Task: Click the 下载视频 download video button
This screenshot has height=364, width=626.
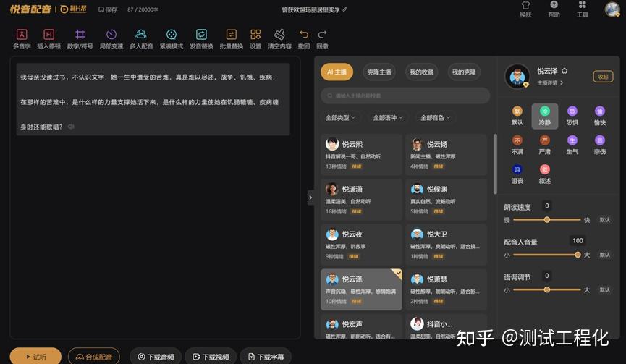Action: coord(211,357)
